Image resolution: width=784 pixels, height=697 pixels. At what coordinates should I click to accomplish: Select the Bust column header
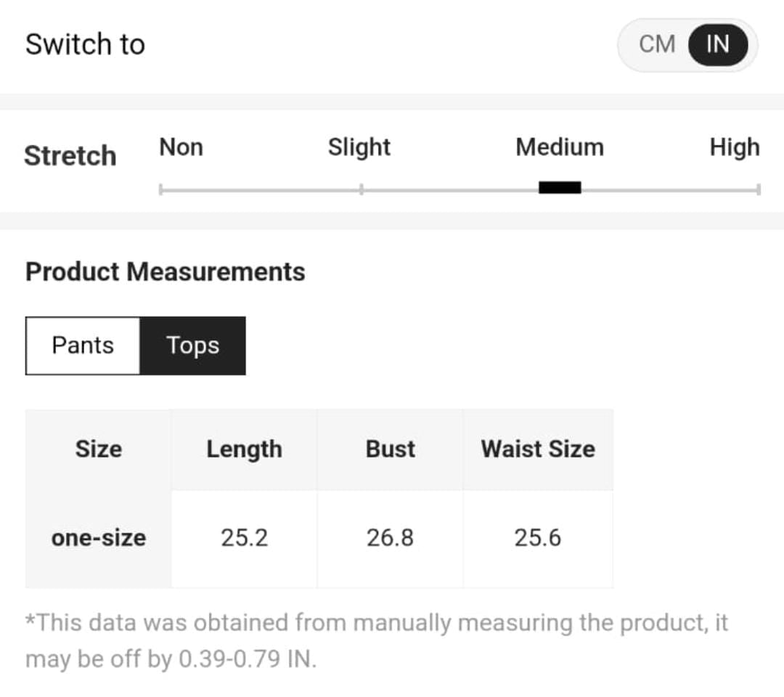point(391,449)
